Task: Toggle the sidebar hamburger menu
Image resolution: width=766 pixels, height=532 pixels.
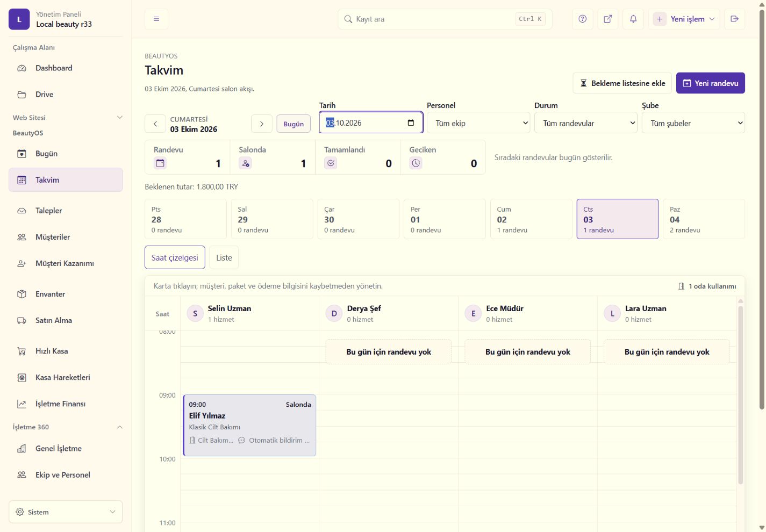Action: point(156,19)
